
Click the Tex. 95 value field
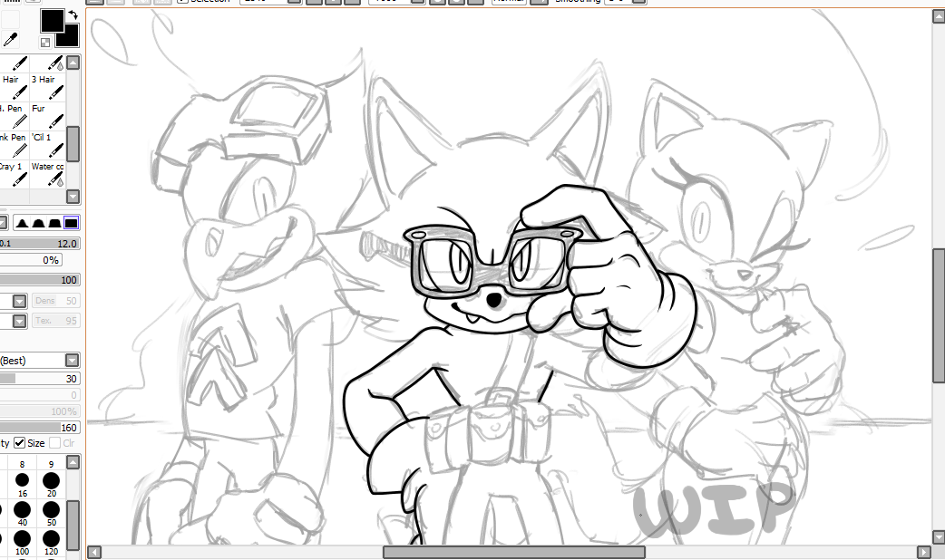(x=55, y=321)
